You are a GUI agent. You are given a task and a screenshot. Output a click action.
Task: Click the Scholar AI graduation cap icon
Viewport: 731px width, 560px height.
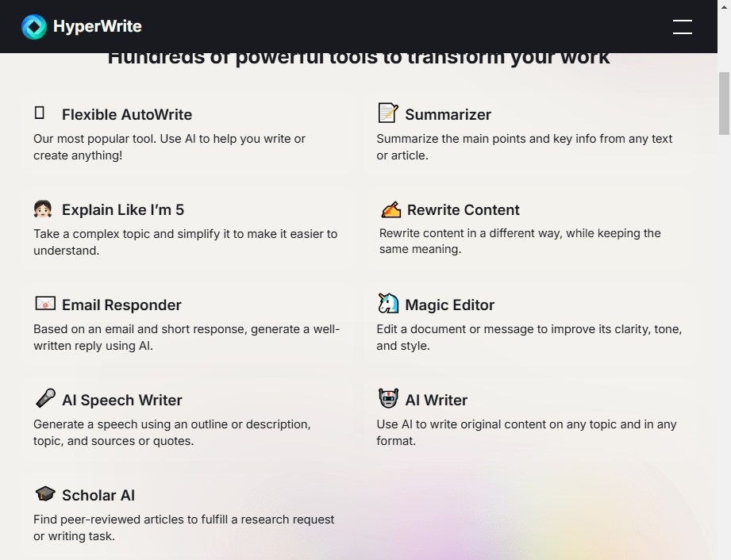coord(45,493)
